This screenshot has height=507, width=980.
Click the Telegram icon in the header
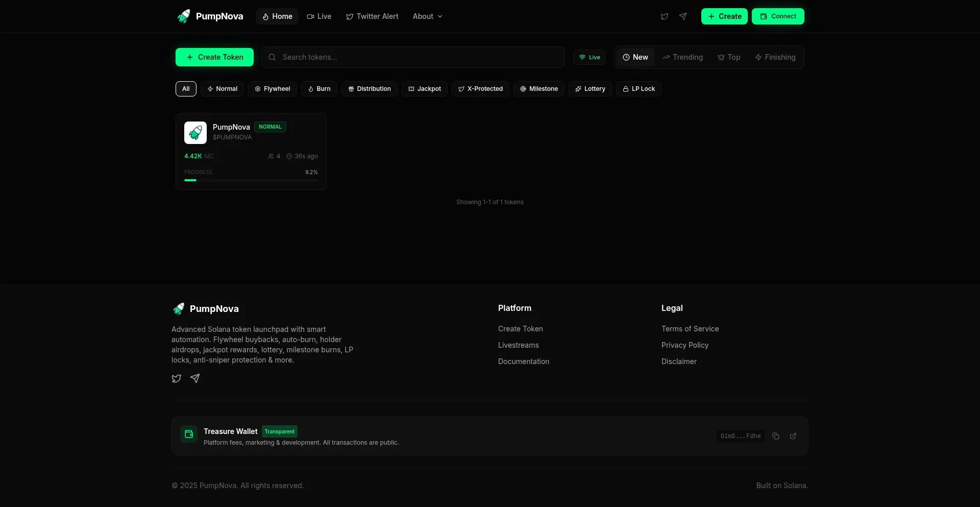click(x=683, y=16)
